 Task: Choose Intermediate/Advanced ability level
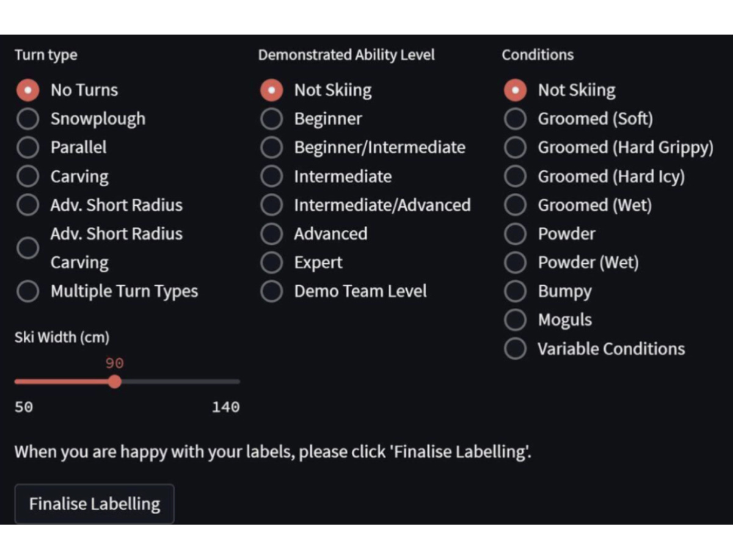271,205
